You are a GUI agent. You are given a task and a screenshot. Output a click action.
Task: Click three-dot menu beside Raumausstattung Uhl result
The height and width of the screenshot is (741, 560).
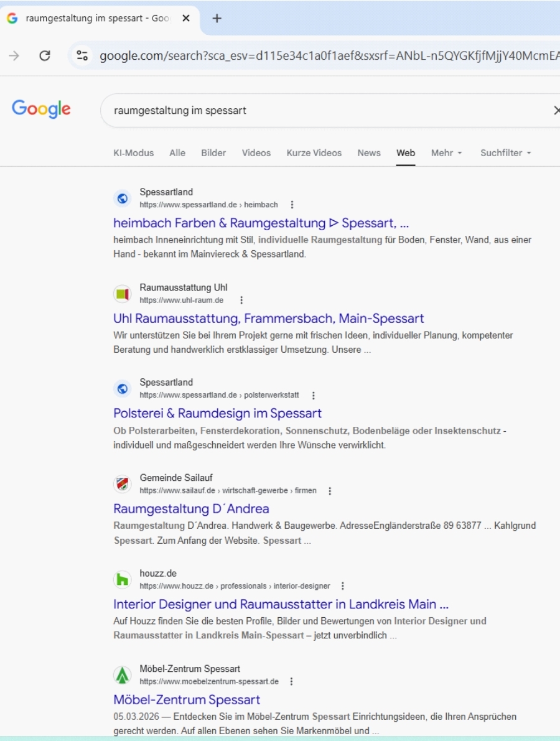241,301
